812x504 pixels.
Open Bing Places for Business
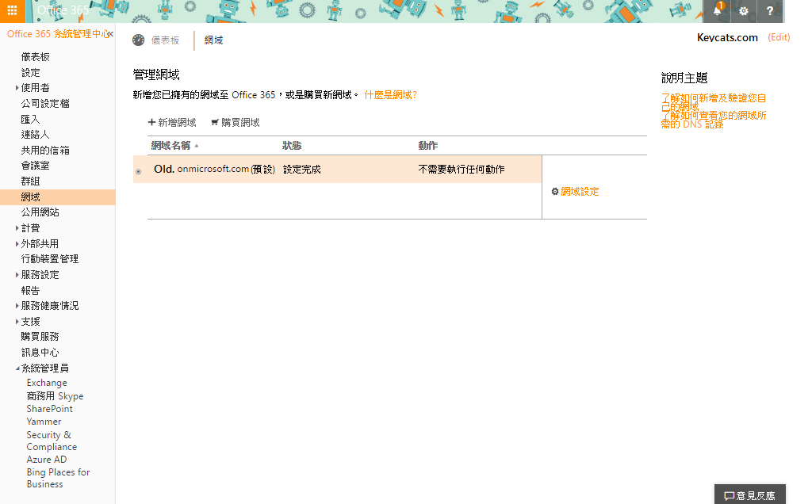point(58,478)
